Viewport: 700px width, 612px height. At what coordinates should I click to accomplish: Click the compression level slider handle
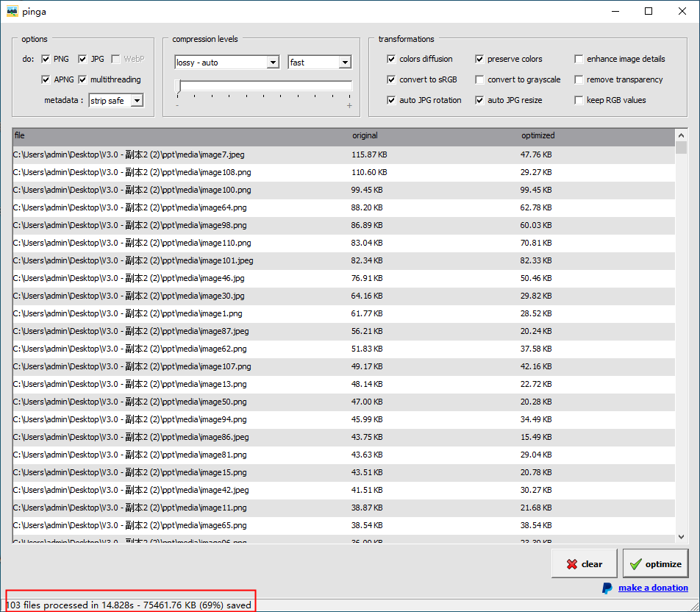pyautogui.click(x=178, y=86)
